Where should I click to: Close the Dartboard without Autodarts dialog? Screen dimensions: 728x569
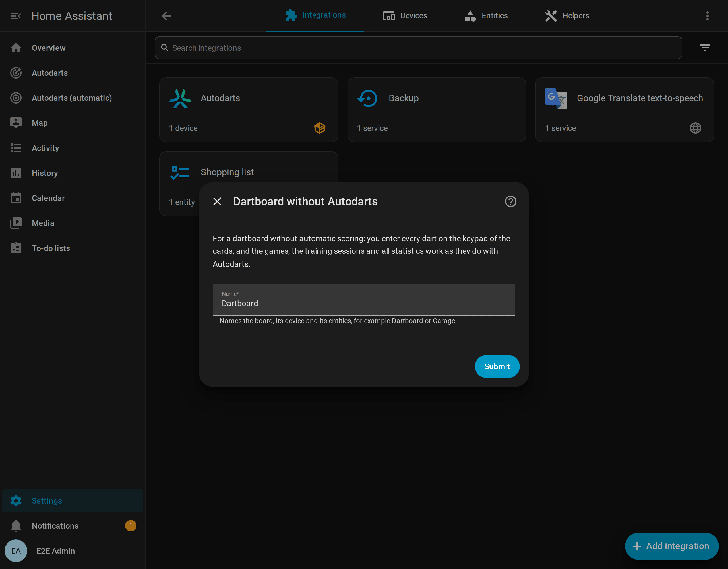[217, 201]
